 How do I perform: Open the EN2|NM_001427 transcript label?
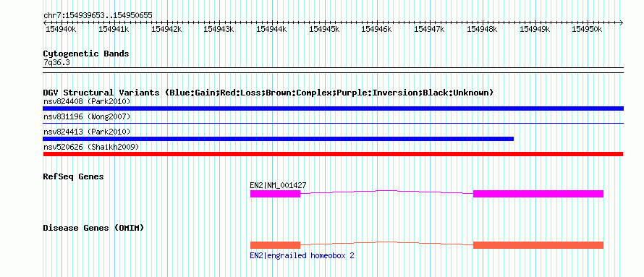coord(278,185)
